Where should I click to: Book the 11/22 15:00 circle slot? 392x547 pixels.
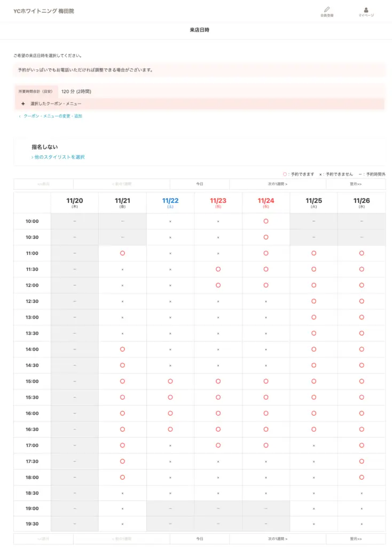click(x=170, y=381)
